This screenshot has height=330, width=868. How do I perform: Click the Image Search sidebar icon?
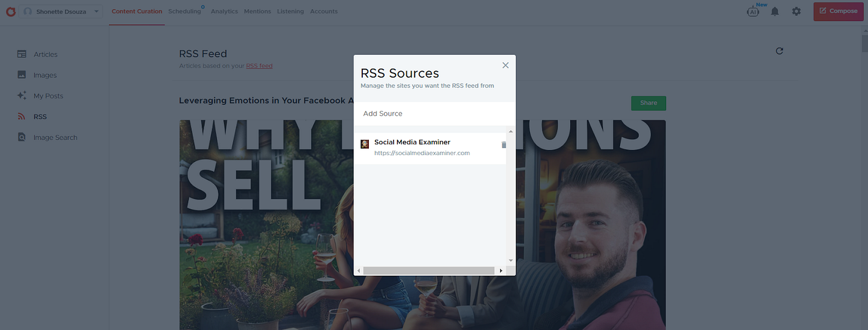(22, 137)
